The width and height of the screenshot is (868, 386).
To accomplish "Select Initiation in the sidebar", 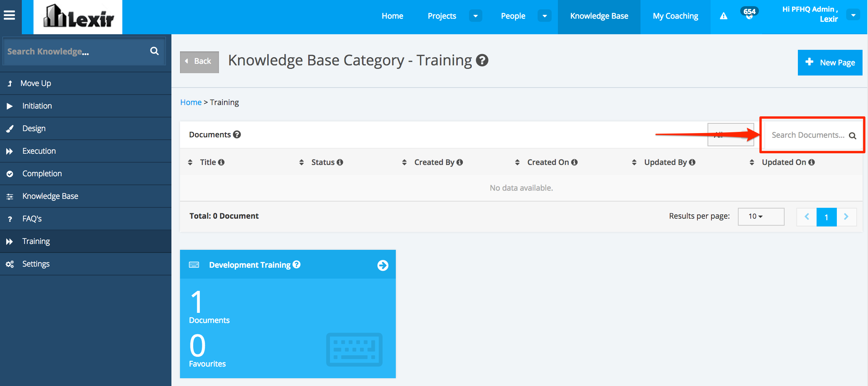I will click(86, 106).
